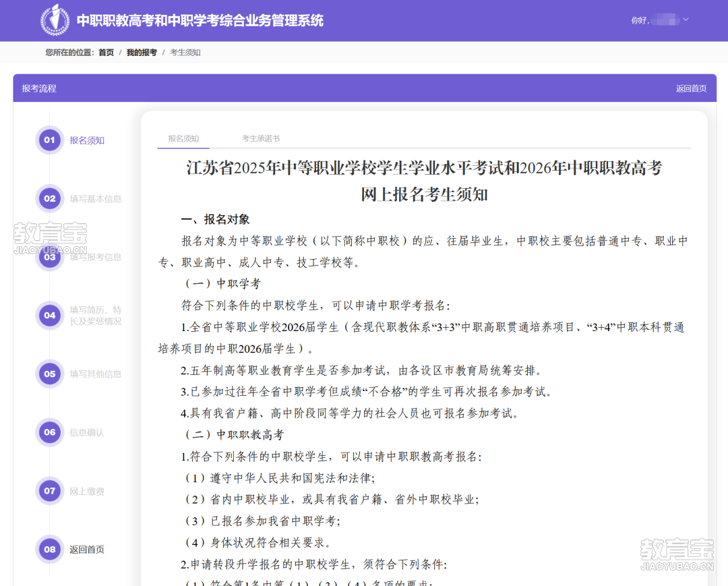Screen dimensions: 728x586
Task: Select step 04 circle icon
Action: click(x=50, y=316)
